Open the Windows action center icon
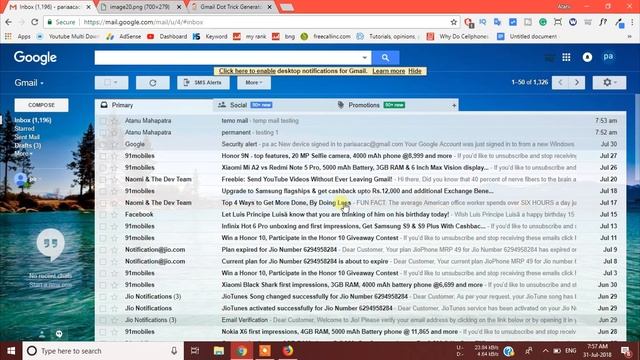The width and height of the screenshot is (640, 360). pyautogui.click(x=626, y=351)
